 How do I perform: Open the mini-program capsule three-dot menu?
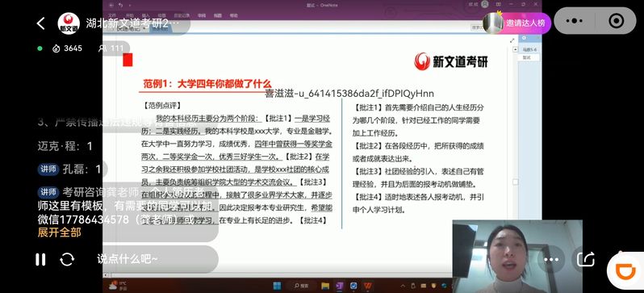574,20
